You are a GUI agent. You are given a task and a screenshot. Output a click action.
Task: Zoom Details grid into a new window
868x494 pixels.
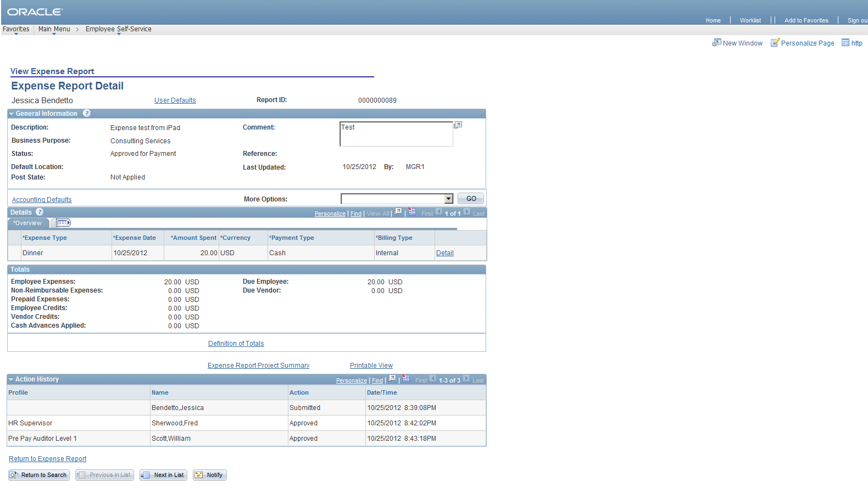tap(398, 212)
